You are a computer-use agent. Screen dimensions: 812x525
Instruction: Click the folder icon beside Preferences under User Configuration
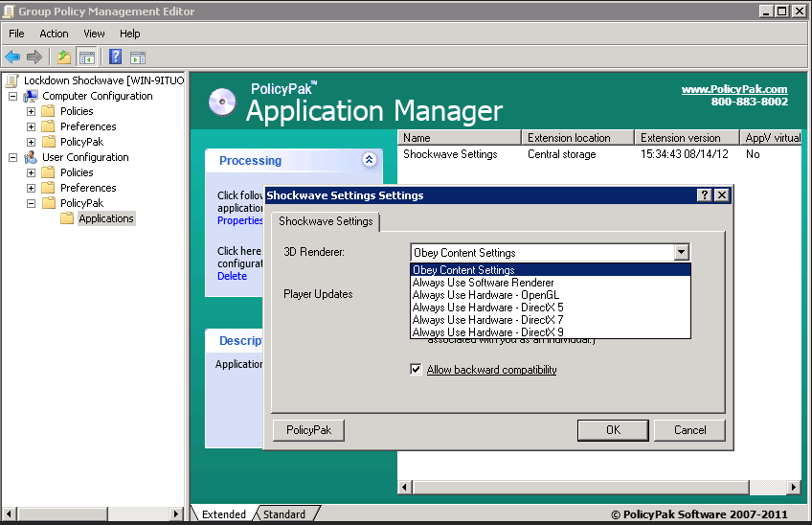tap(48, 188)
